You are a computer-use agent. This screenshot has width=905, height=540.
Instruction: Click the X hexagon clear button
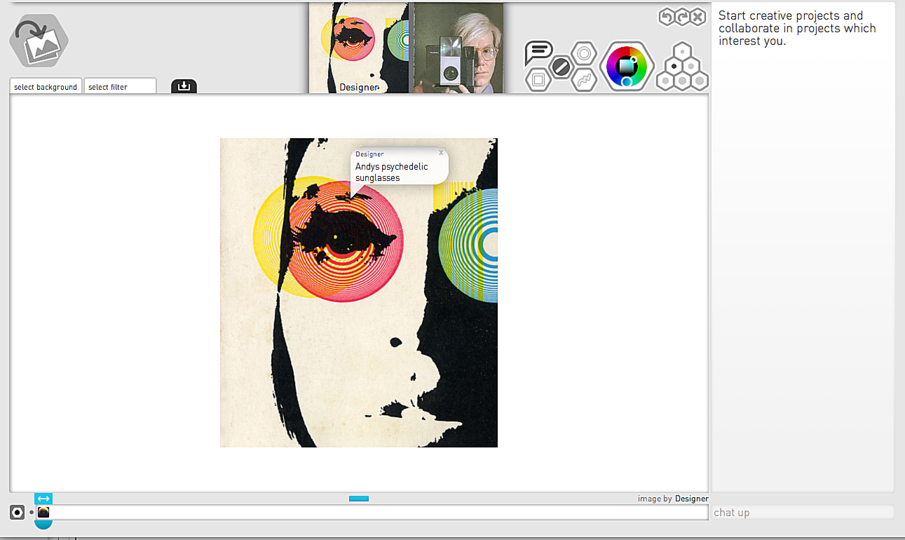pyautogui.click(x=698, y=17)
